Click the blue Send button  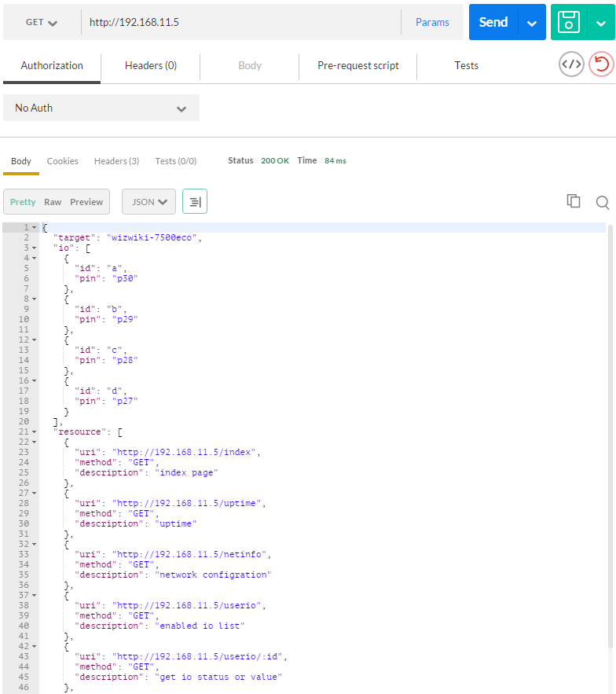pyautogui.click(x=493, y=22)
